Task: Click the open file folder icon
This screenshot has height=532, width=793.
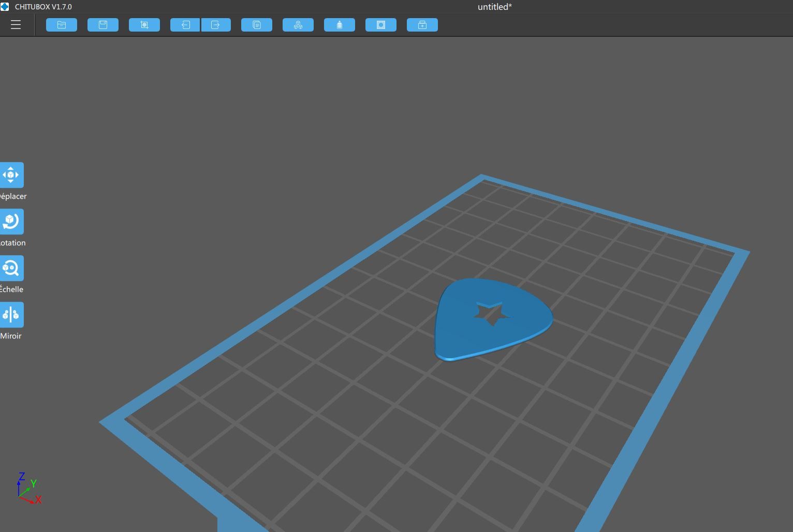Action: [62, 25]
